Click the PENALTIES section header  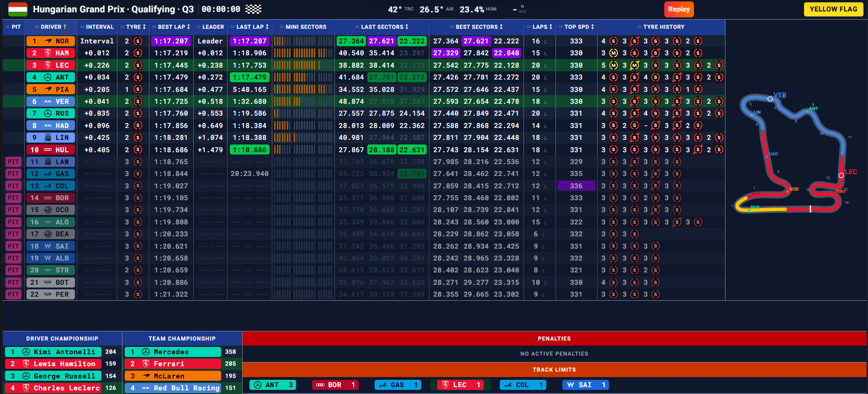554,339
